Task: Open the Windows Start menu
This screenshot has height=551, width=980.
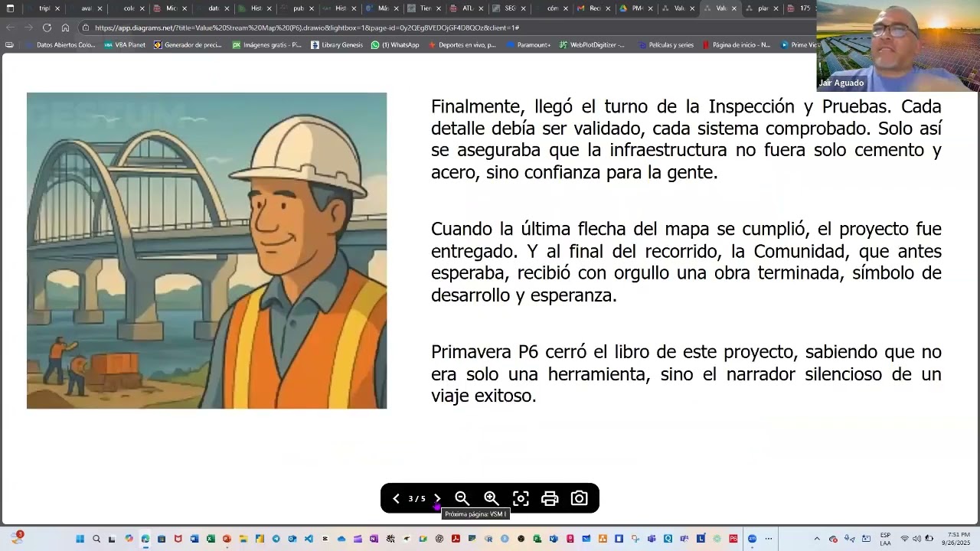Action: 80,539
